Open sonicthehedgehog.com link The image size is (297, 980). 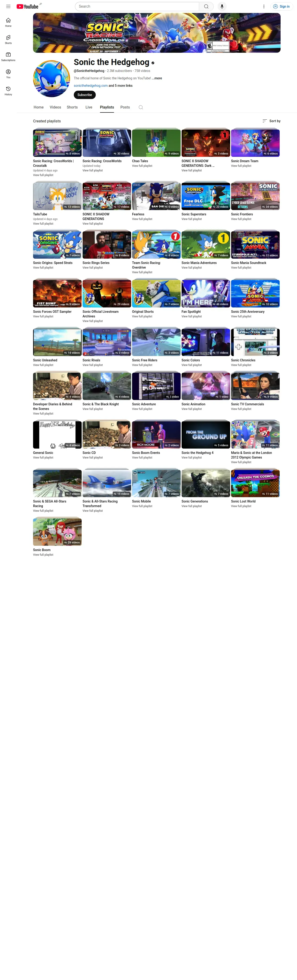pyautogui.click(x=90, y=86)
